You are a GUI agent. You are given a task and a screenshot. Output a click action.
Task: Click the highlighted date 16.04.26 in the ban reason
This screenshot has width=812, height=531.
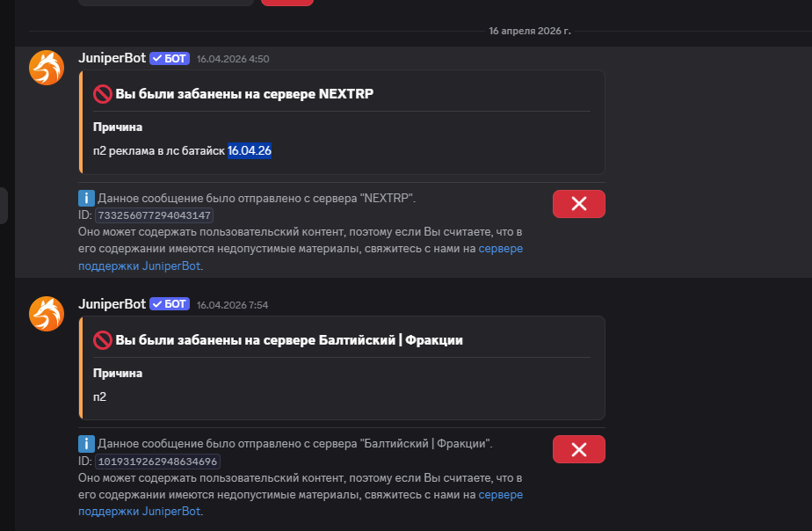pyautogui.click(x=250, y=150)
